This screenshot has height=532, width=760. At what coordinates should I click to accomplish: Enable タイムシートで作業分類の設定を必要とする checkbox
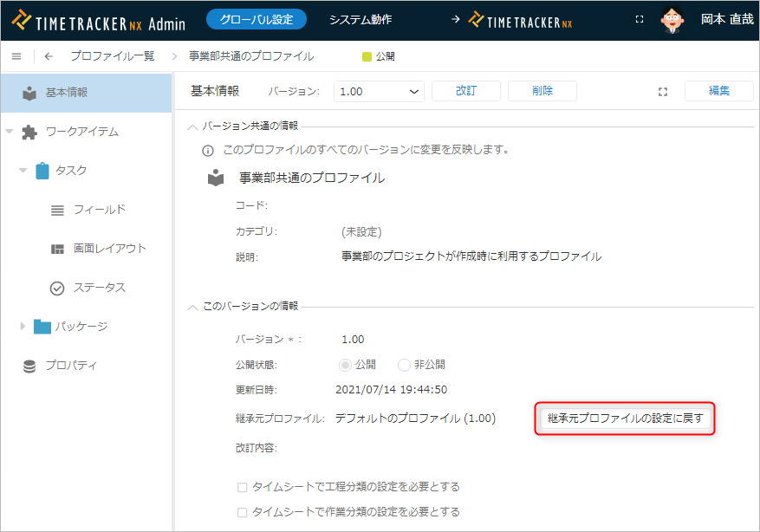click(x=243, y=512)
